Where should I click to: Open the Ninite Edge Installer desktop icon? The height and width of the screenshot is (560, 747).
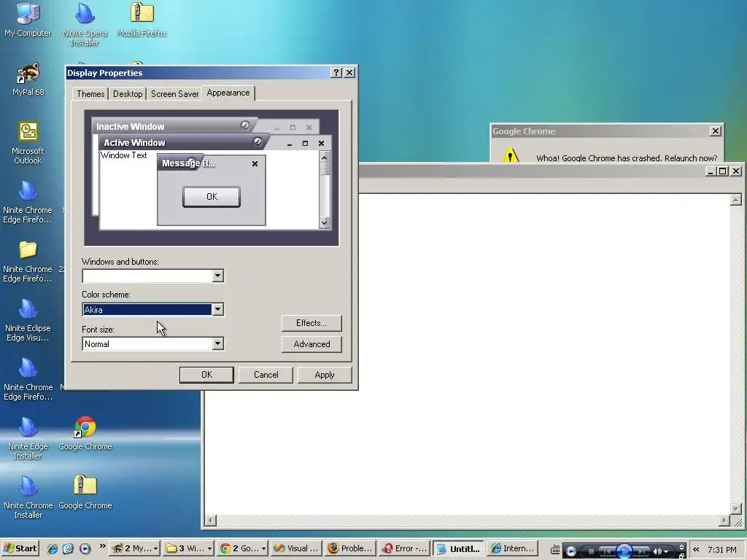pos(28,438)
